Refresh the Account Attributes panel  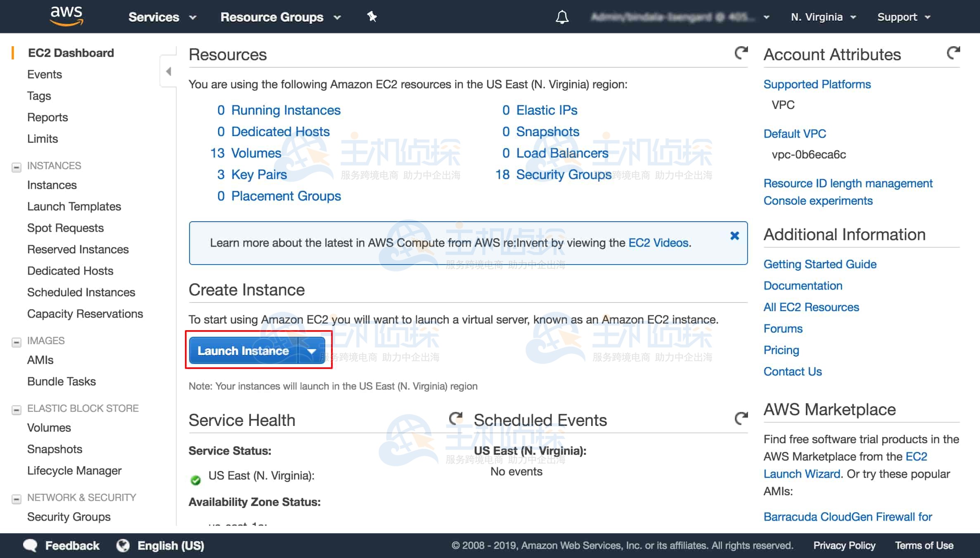953,53
